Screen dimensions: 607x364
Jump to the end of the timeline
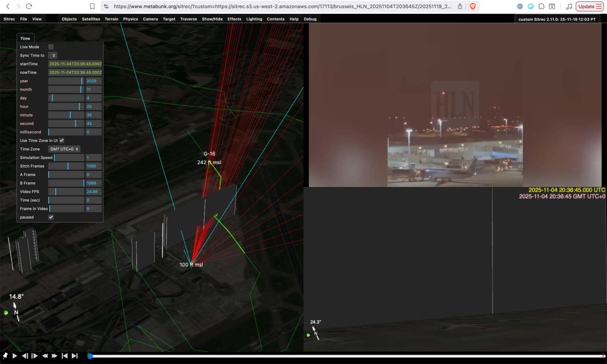click(75, 356)
